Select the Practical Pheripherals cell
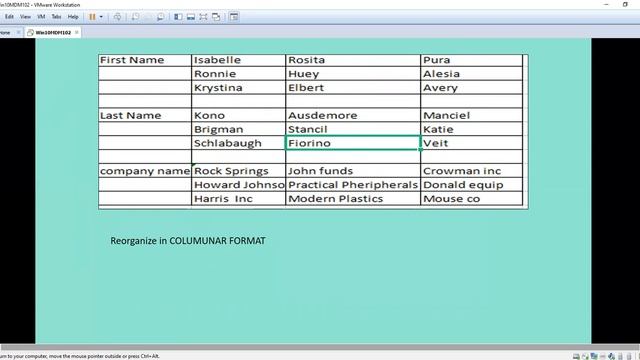 [x=353, y=185]
